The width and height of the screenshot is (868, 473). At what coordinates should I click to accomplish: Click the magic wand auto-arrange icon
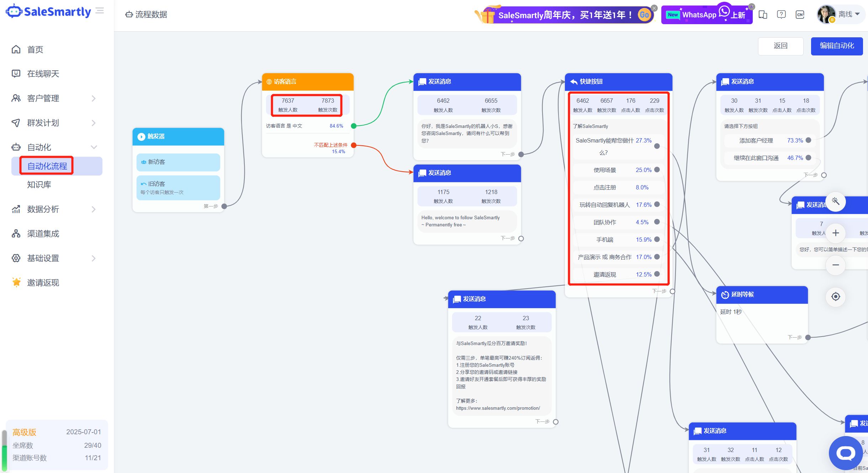(x=835, y=201)
